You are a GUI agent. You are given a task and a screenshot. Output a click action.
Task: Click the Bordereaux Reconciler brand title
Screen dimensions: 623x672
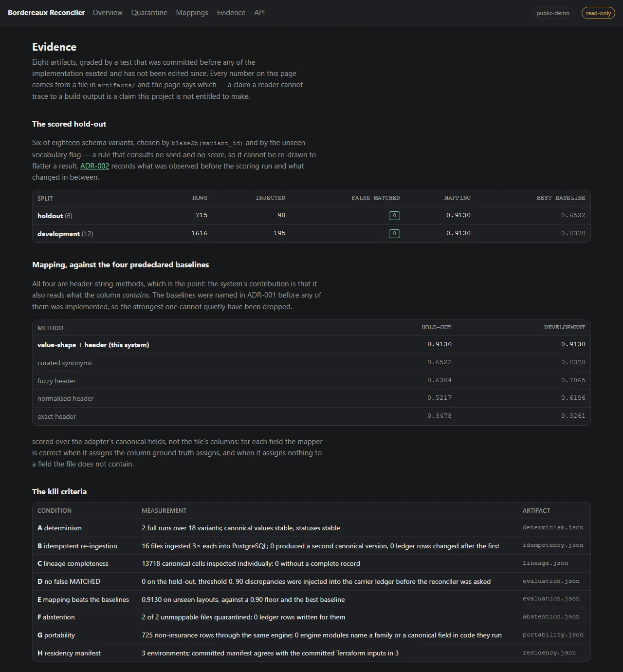(46, 13)
